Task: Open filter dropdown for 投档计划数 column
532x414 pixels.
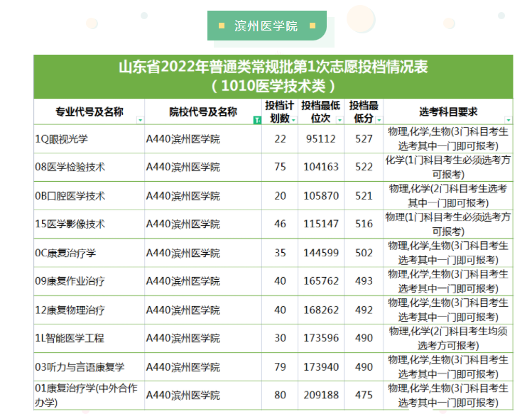Action: point(294,120)
